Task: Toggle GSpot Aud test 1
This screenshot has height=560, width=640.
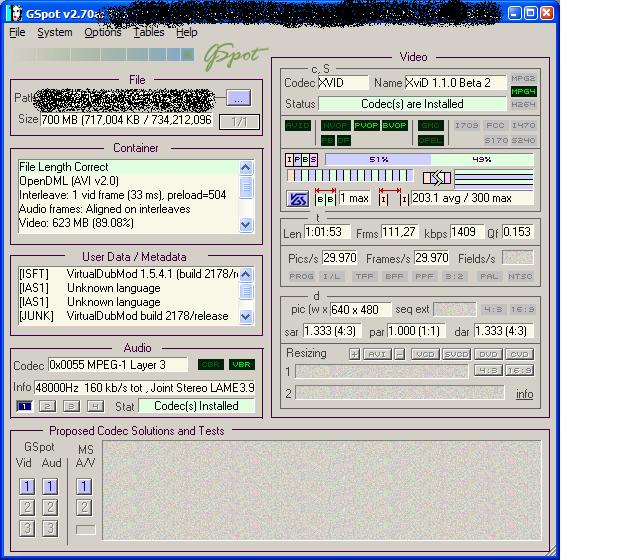Action: click(x=50, y=487)
